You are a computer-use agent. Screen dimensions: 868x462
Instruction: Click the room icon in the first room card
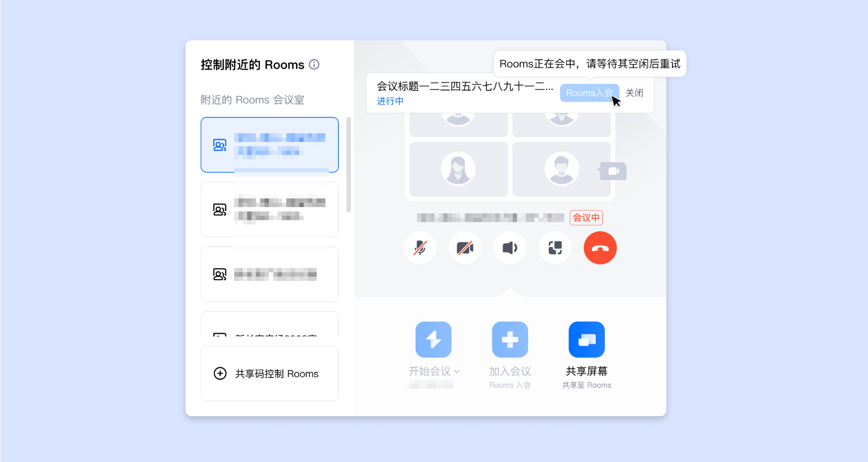coord(220,145)
